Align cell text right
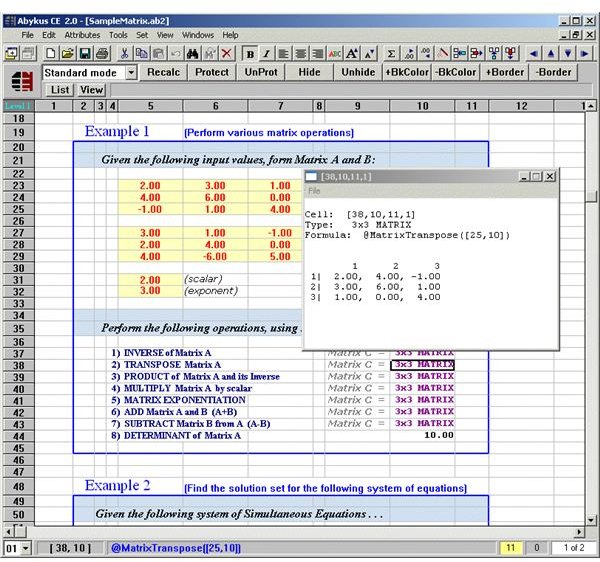The width and height of the screenshot is (600, 562). [318, 54]
